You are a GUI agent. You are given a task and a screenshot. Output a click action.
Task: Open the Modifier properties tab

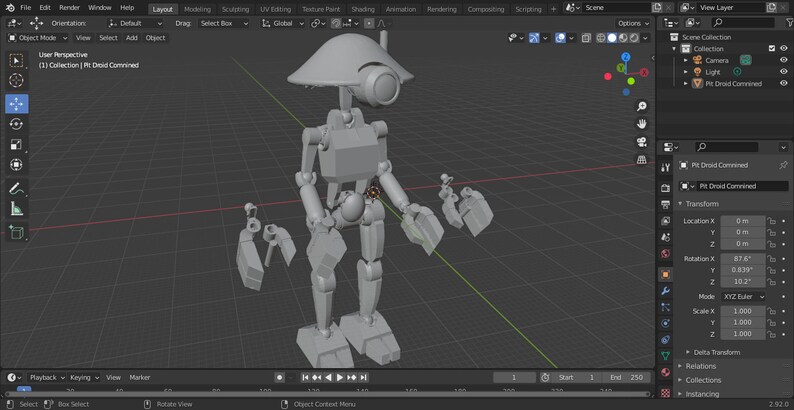(665, 291)
